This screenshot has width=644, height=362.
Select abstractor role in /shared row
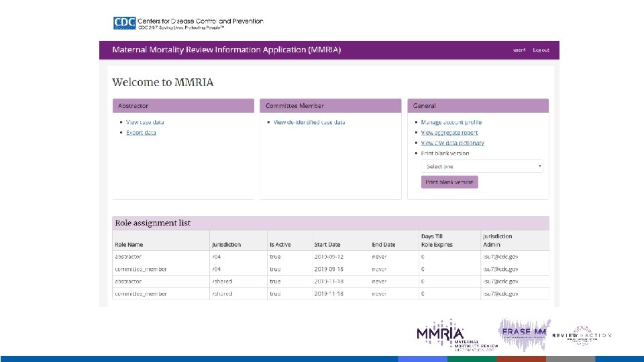pos(128,282)
